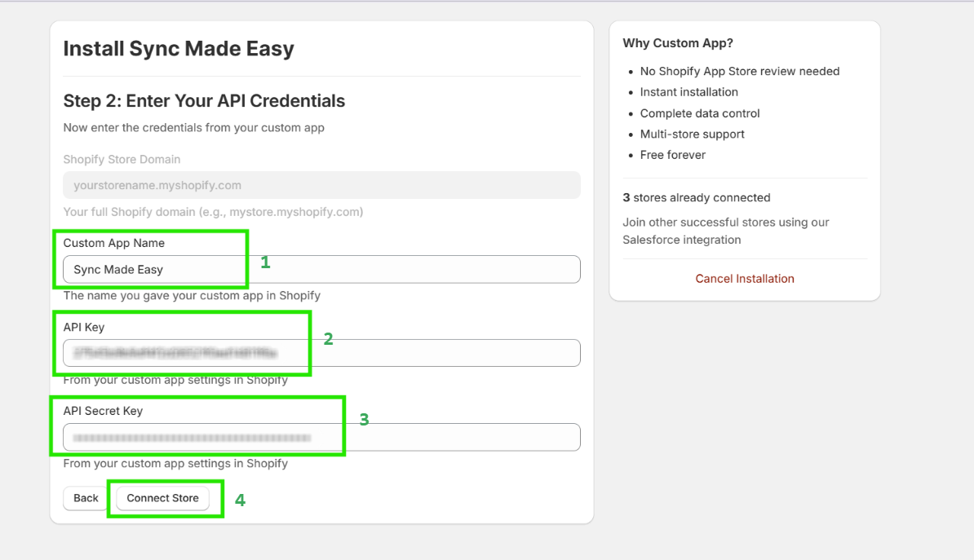Image resolution: width=974 pixels, height=560 pixels.
Task: Click the "Free forever" bullet item
Action: [x=672, y=155]
